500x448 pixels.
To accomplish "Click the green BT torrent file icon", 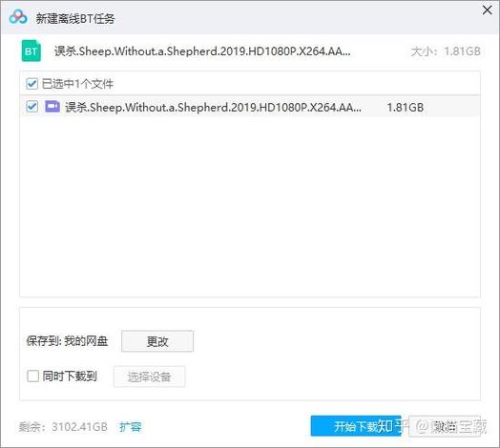I will point(31,51).
